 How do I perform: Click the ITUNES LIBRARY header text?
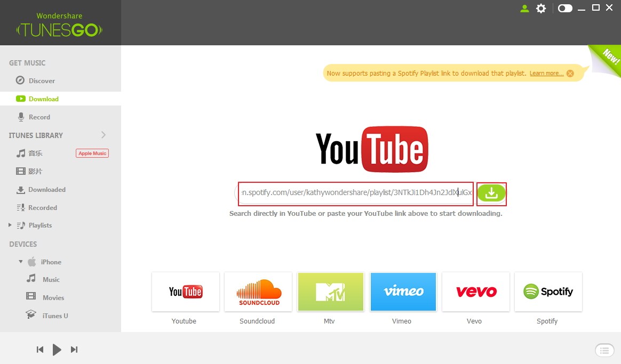(36, 135)
